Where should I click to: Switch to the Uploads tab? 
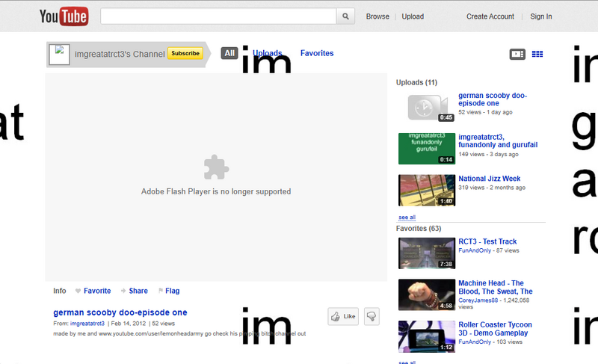click(268, 53)
